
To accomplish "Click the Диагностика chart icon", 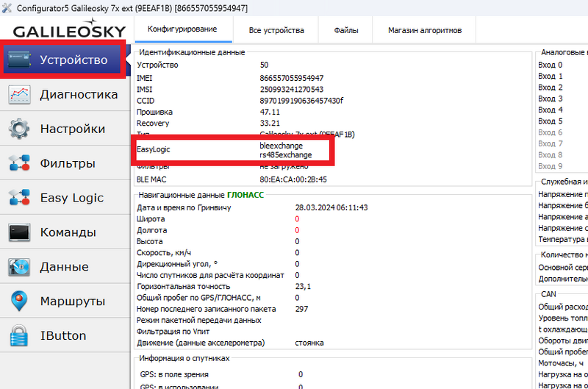I will coord(19,94).
